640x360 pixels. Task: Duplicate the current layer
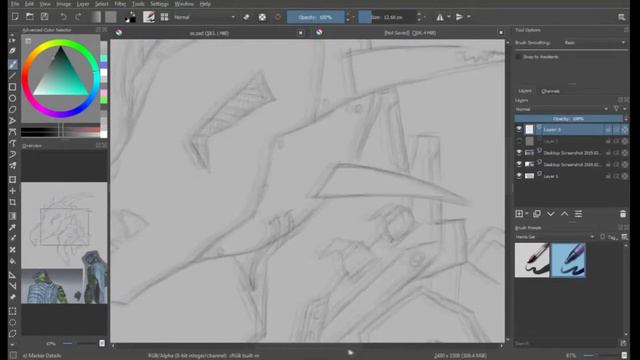537,213
